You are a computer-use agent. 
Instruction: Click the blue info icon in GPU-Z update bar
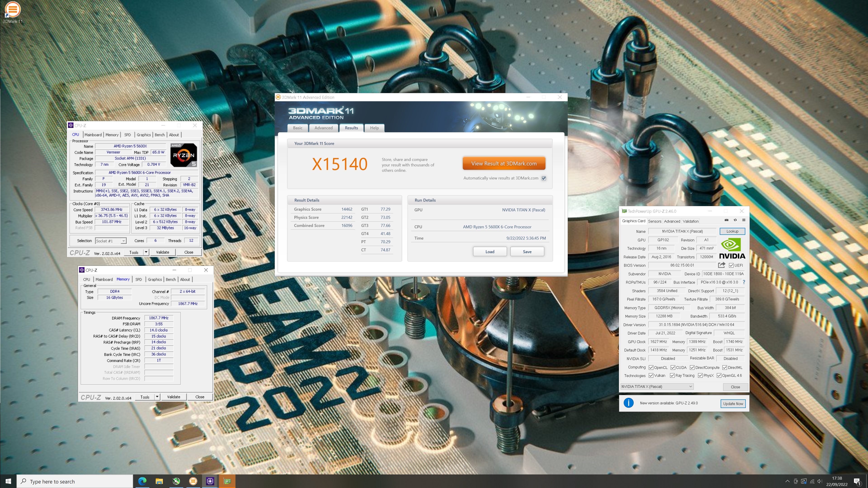(628, 403)
